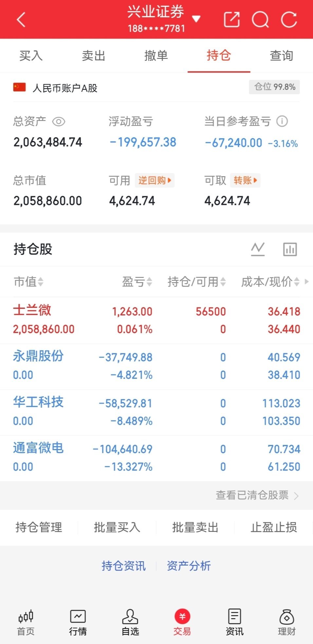This screenshot has width=313, height=644.
Task: Open the 资产分析 link
Action: point(189,566)
